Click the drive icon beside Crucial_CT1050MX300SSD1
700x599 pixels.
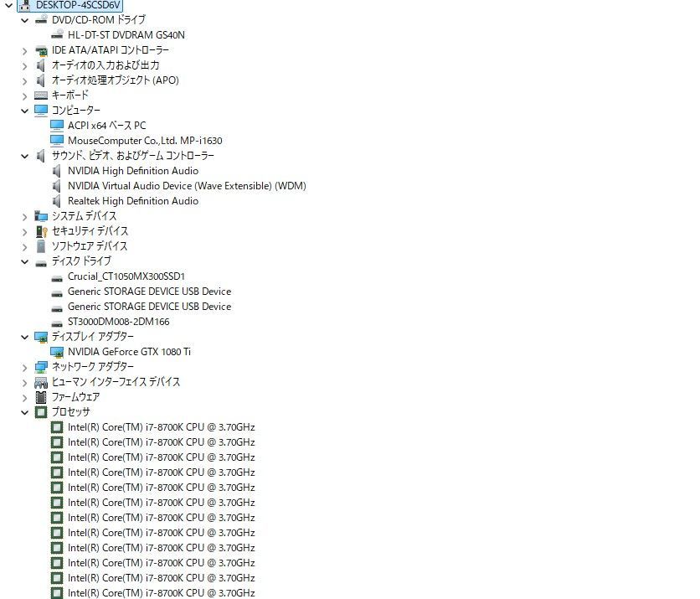57,278
